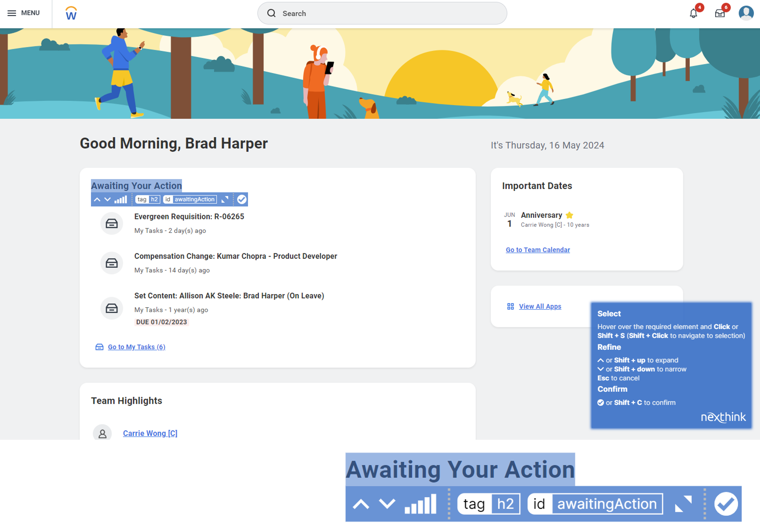Click the Anniversary gold star

[569, 215]
